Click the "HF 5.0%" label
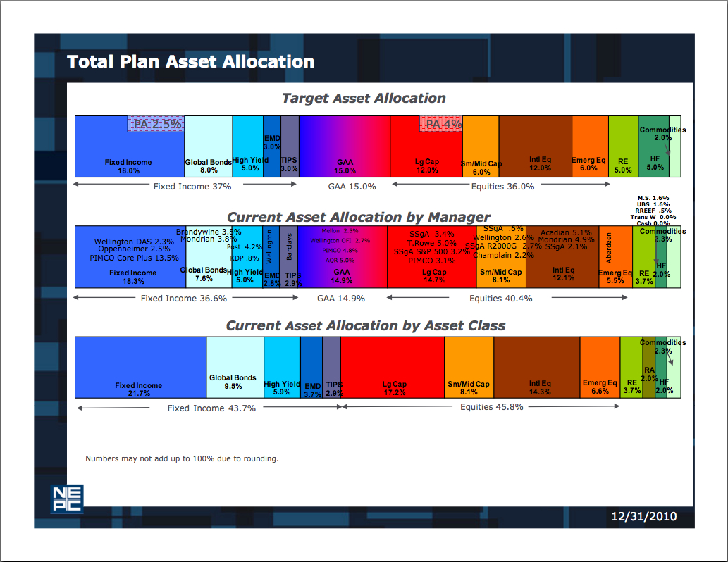 (655, 163)
